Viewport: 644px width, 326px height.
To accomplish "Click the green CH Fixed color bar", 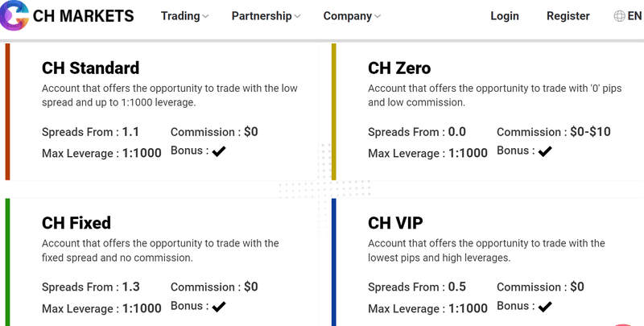I will tap(7, 262).
